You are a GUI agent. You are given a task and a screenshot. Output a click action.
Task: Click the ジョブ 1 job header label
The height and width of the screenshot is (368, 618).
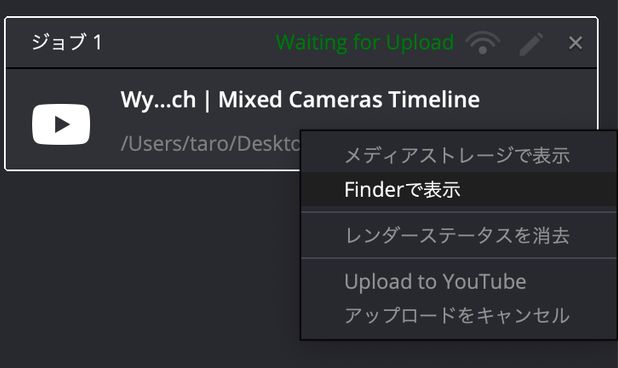pyautogui.click(x=67, y=42)
